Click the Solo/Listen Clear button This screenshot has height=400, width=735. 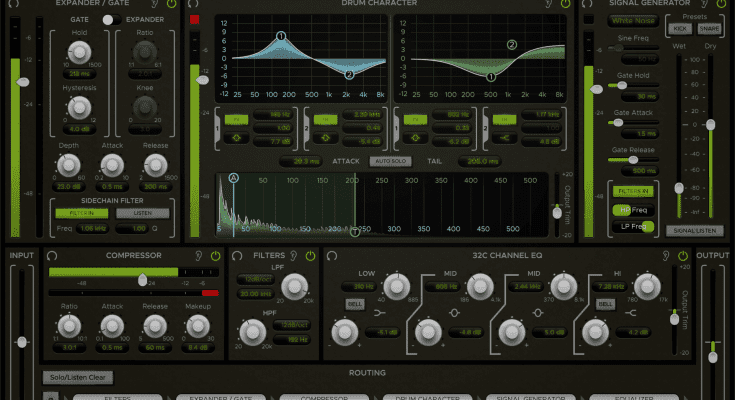click(78, 377)
